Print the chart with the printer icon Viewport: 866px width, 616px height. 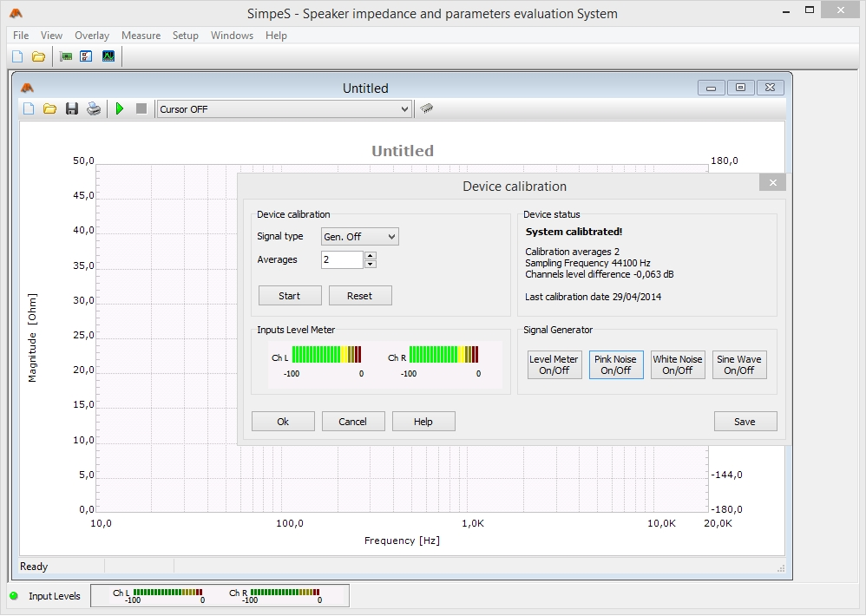coord(94,108)
